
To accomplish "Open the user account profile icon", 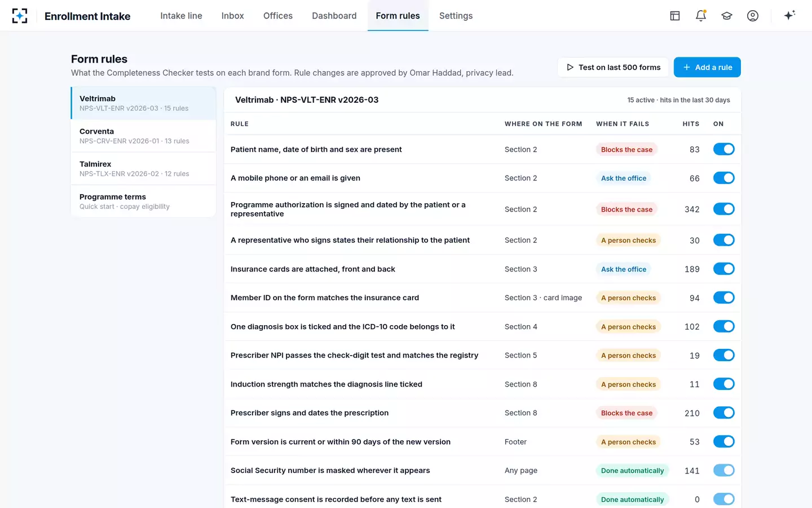I will pyautogui.click(x=753, y=16).
